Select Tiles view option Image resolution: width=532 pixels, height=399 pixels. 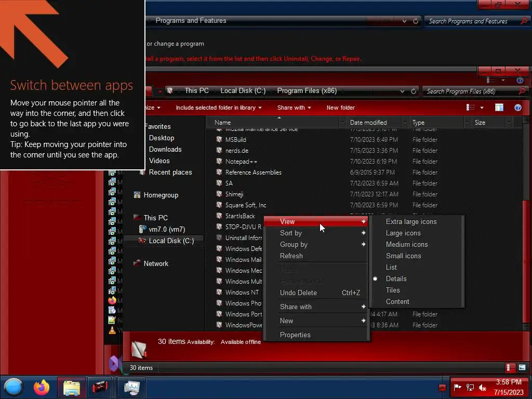(417, 290)
